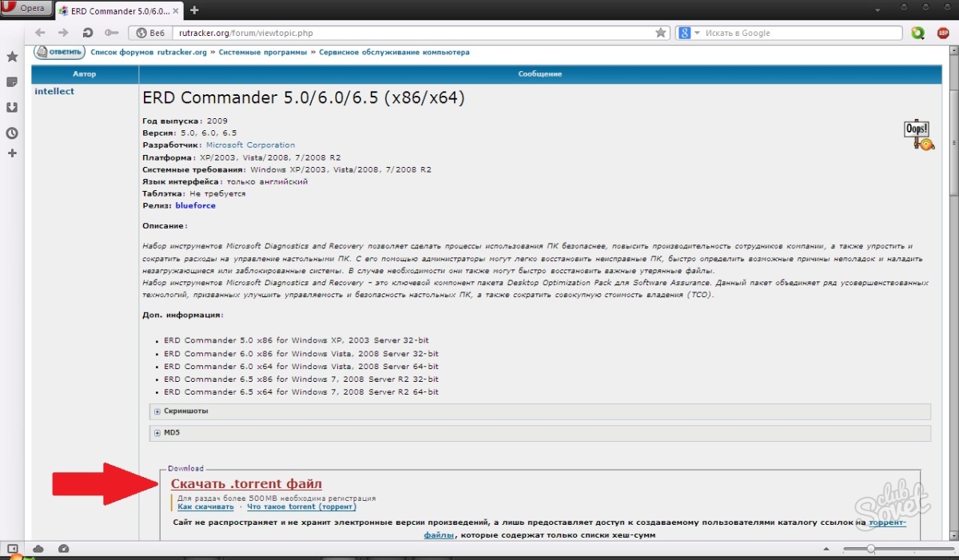Click the password wand key icon
The width and height of the screenshot is (959, 560).
(x=111, y=33)
